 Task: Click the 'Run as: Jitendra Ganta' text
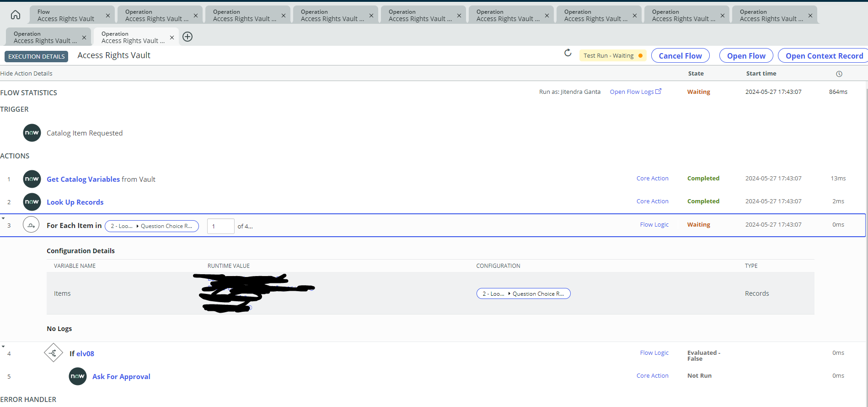click(x=570, y=92)
